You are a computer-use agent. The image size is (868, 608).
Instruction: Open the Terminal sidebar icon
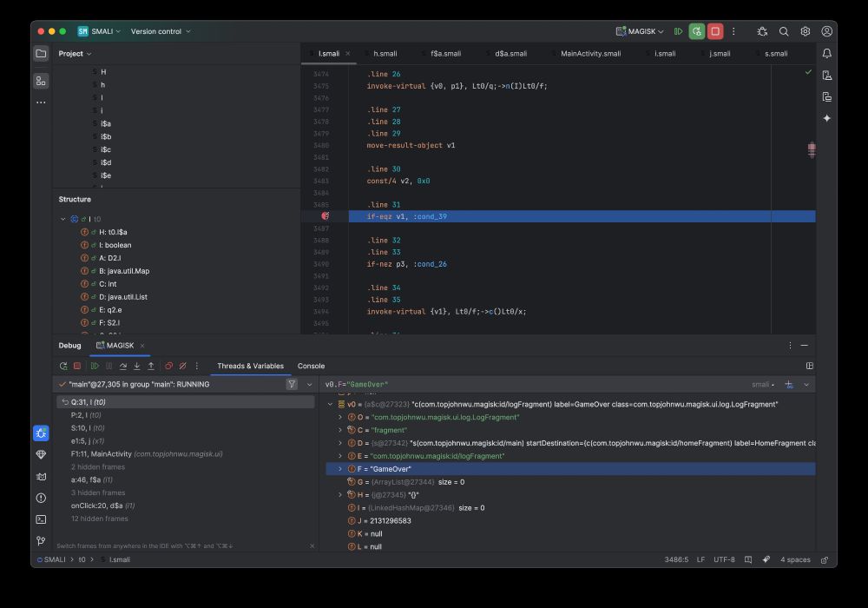(41, 519)
